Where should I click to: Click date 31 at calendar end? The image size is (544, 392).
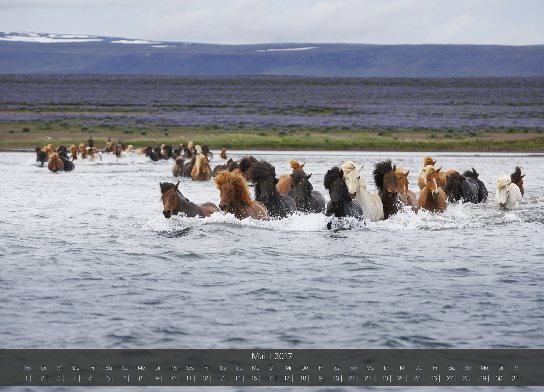515,378
